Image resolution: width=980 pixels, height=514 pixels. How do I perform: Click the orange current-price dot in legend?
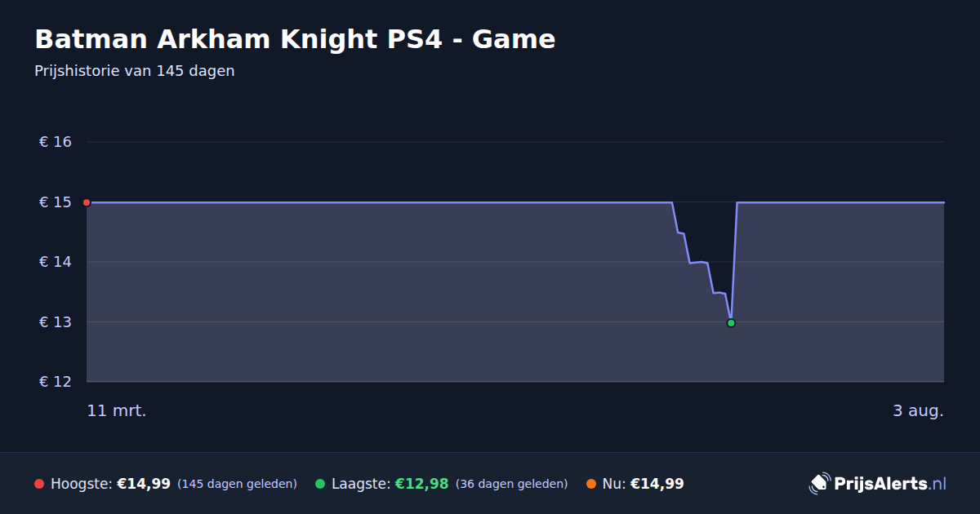click(x=591, y=484)
